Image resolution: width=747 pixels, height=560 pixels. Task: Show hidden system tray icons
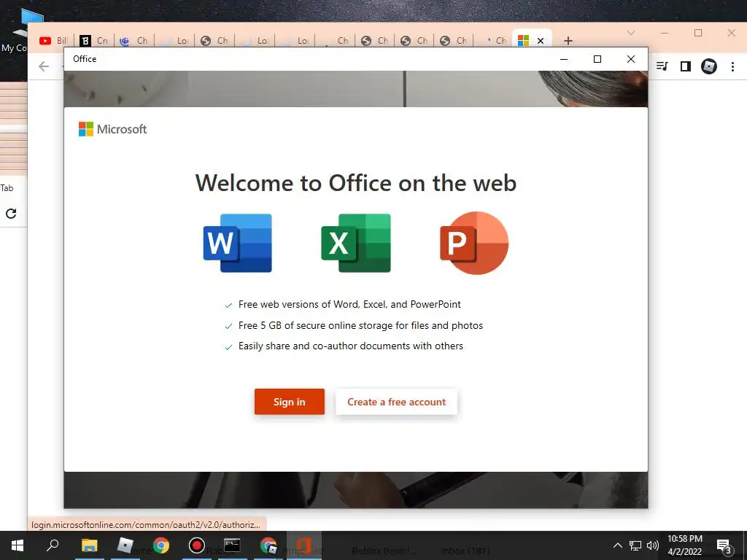(617, 545)
